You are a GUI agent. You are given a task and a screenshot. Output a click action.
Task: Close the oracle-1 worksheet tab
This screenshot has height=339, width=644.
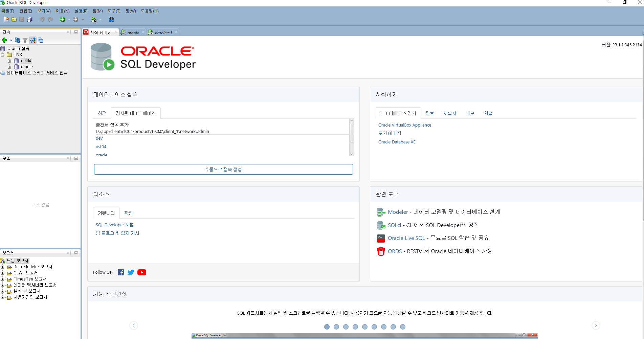(x=176, y=32)
